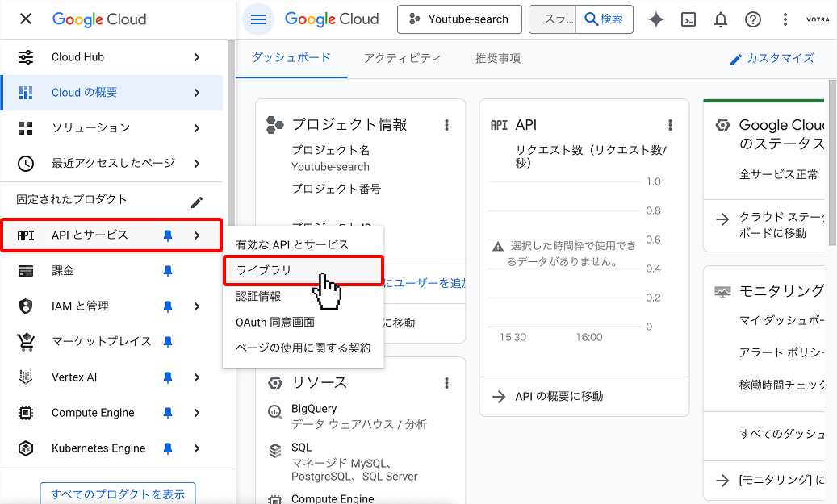This screenshot has width=837, height=504.
Task: Click the Cloud の概要 dashboard icon
Action: 26,92
